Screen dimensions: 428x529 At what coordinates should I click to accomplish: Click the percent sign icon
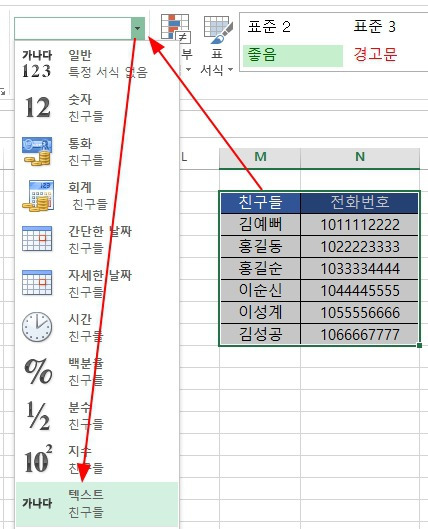[x=38, y=371]
